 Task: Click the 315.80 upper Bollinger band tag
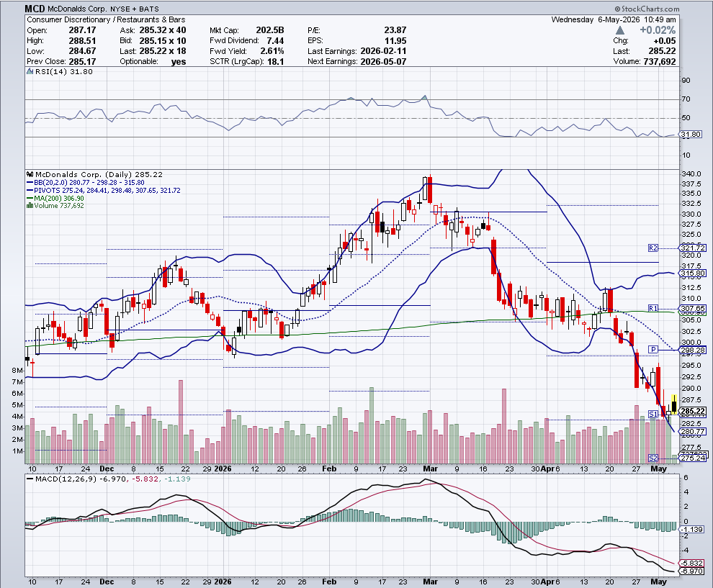point(694,273)
